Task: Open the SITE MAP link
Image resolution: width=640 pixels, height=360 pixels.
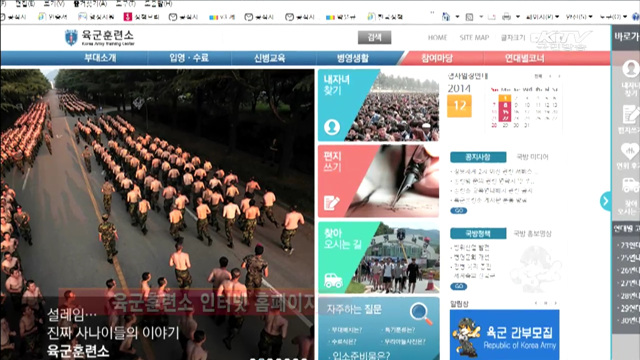Action: pos(474,38)
